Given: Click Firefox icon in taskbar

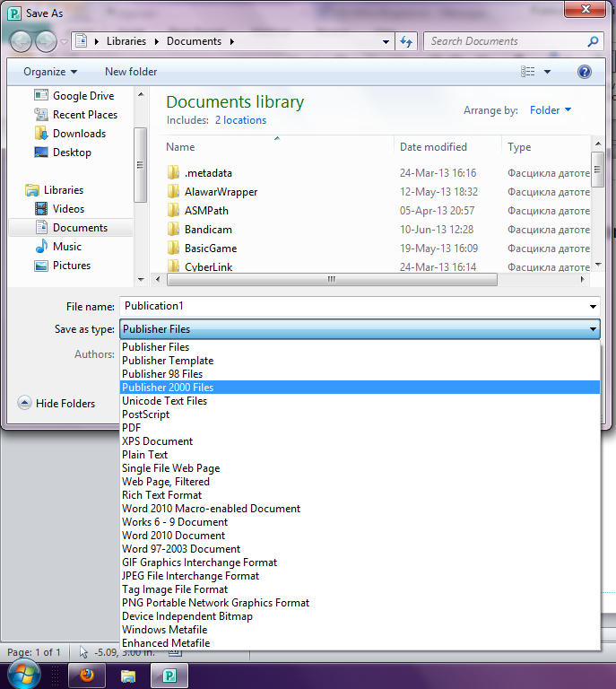Looking at the screenshot, I should click(x=86, y=675).
